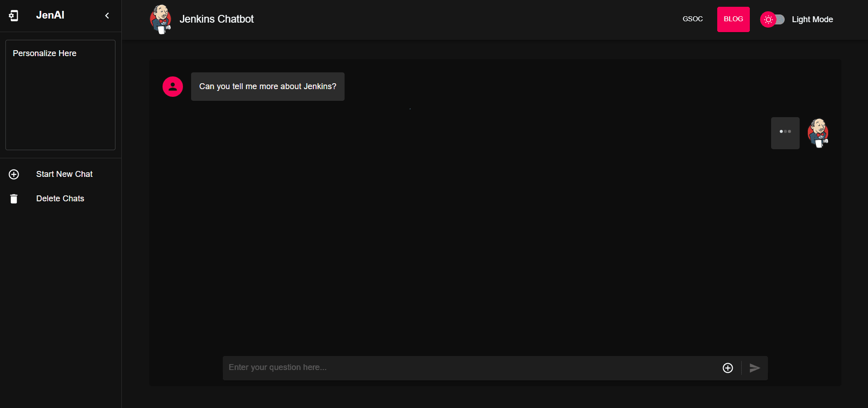Click the pink user avatar icon
This screenshot has width=868, height=408.
173,86
